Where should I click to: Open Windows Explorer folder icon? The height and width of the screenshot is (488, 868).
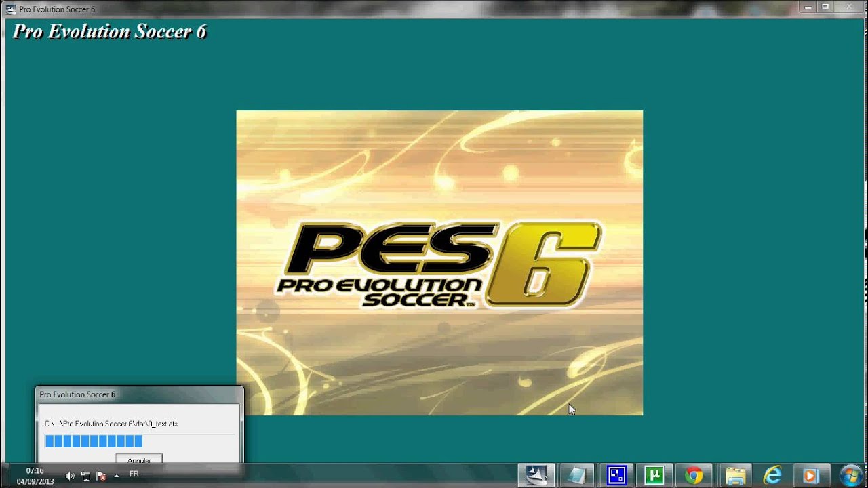pos(734,475)
